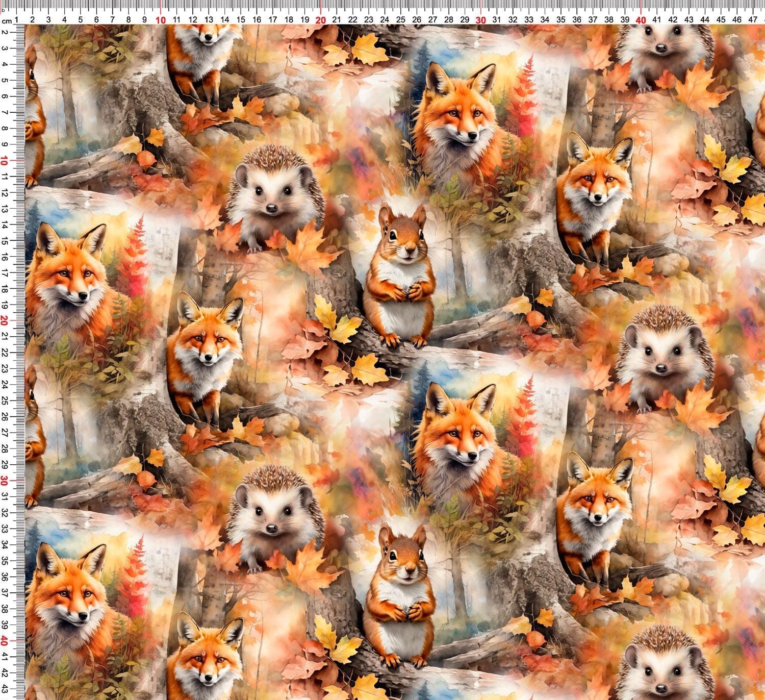
Task: Click the red 30 mark on top ruler
Action: (481, 20)
